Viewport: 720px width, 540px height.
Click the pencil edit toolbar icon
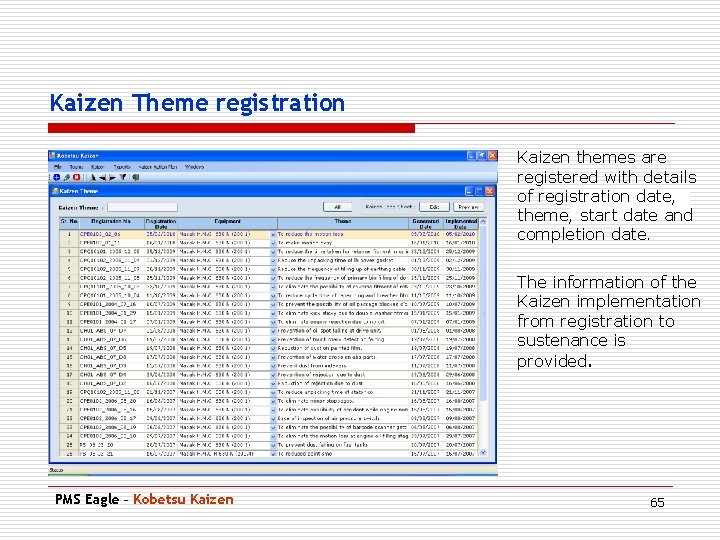(67, 177)
